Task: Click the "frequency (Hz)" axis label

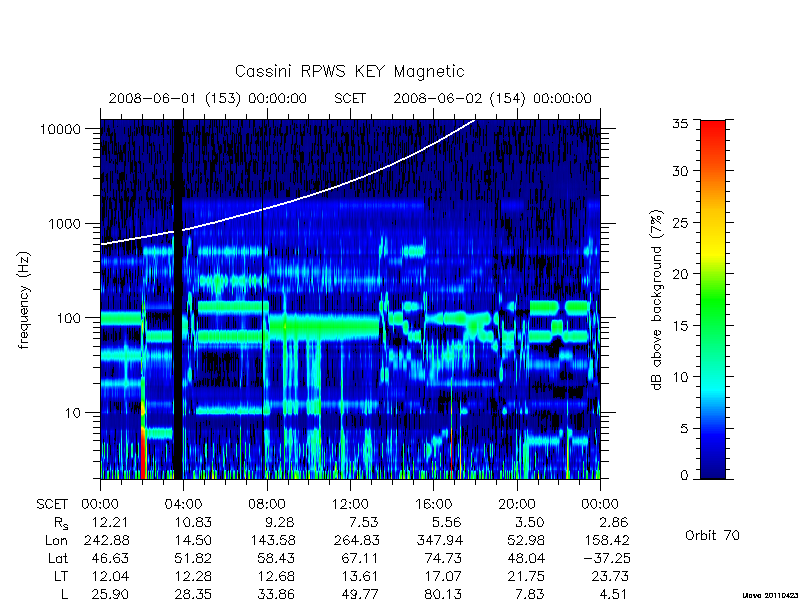Action: click(x=24, y=300)
